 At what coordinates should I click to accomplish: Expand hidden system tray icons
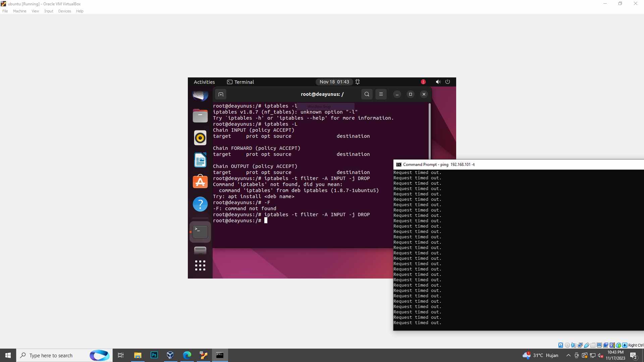569,355
